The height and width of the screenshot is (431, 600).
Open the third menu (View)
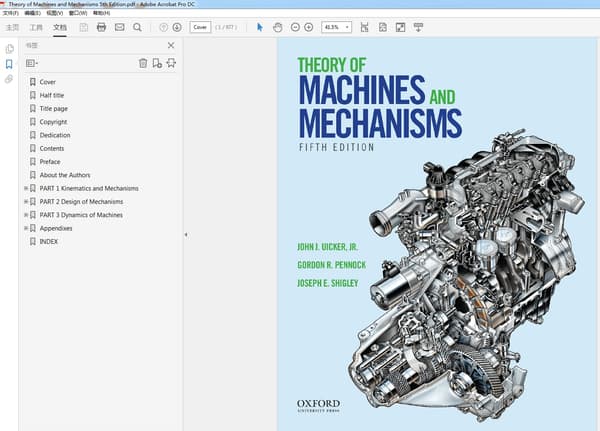[55, 13]
